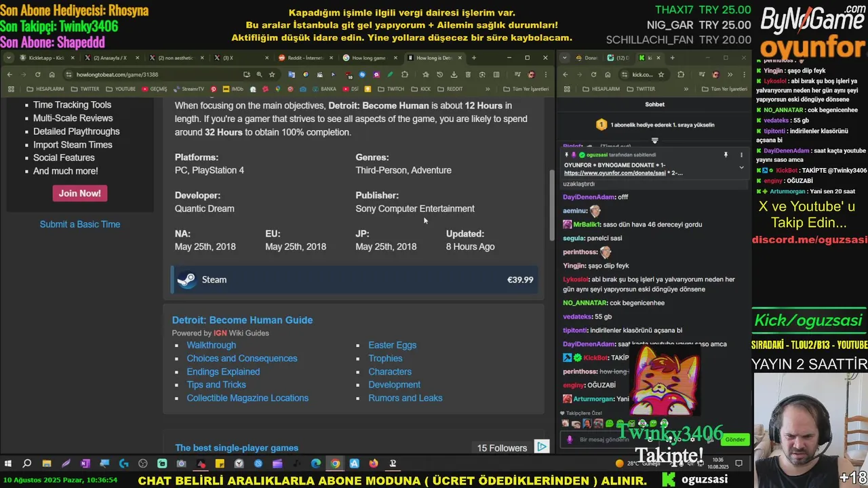Switch to the Donate tab in kick window
The width and height of the screenshot is (868, 488).
pyautogui.click(x=587, y=58)
